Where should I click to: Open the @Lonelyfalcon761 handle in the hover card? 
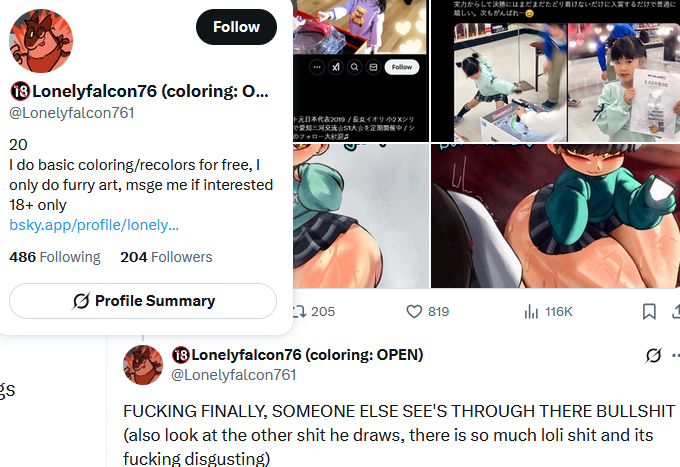72,113
